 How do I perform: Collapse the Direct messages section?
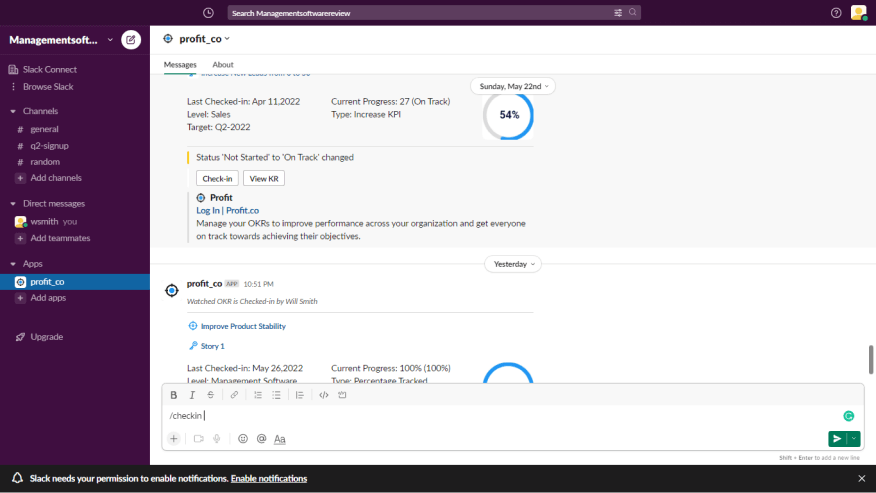13,204
